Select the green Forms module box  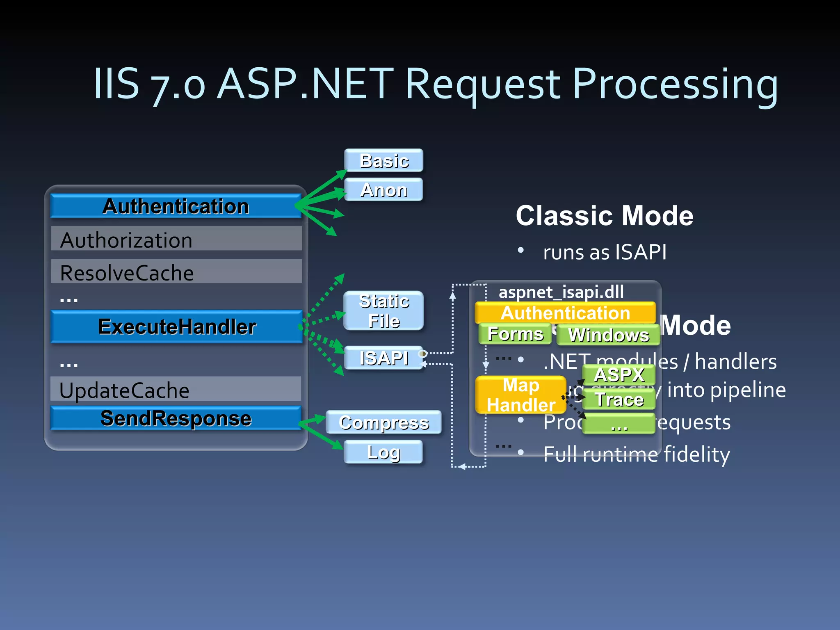point(515,334)
